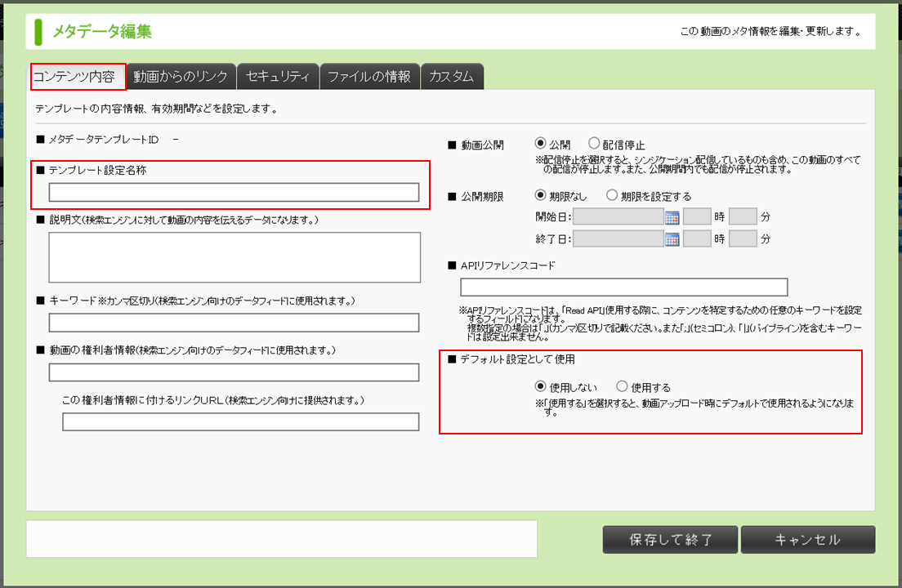Click the rights holder link URL field

coord(240,421)
